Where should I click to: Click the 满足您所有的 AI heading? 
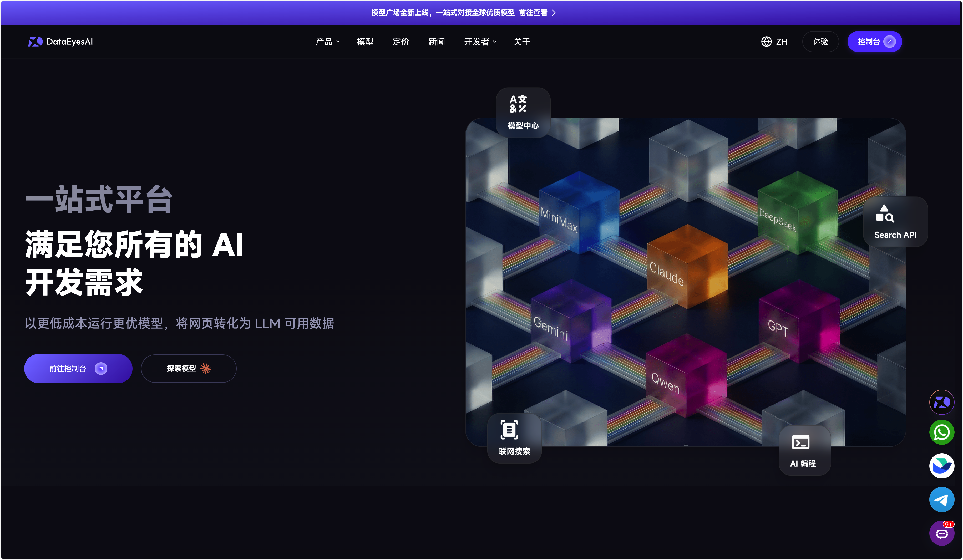click(x=134, y=245)
